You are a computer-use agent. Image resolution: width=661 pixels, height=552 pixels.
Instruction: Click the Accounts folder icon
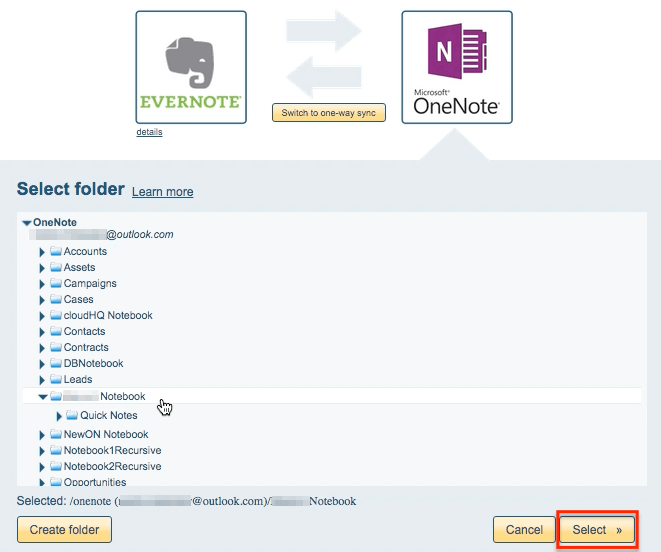click(x=56, y=251)
